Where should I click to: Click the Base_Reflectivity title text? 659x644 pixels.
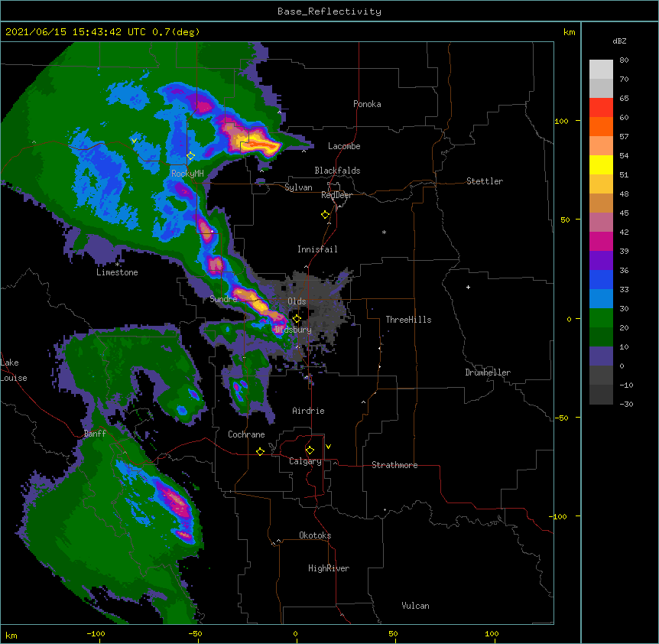pos(329,11)
